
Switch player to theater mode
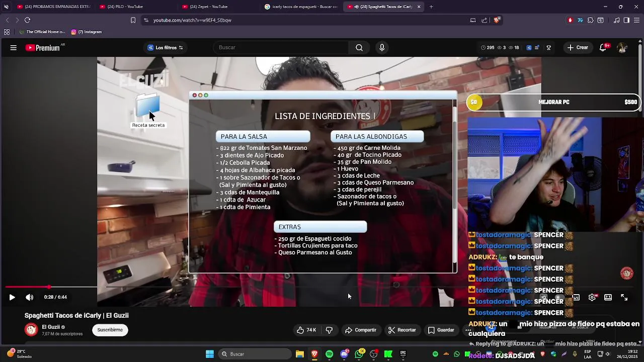608,297
